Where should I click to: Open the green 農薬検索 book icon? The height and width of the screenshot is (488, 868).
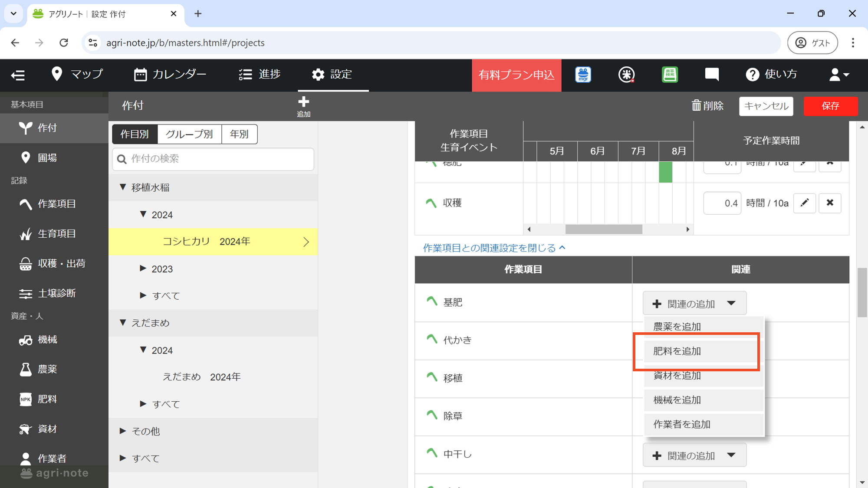(670, 75)
